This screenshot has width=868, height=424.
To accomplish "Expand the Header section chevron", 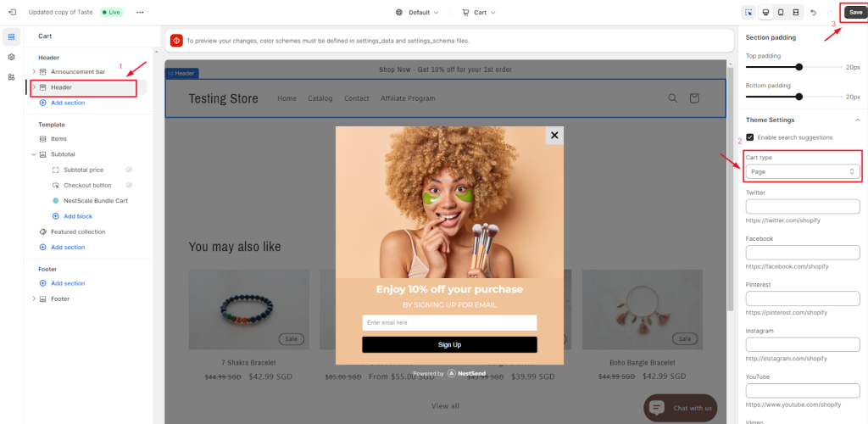I will click(x=34, y=87).
